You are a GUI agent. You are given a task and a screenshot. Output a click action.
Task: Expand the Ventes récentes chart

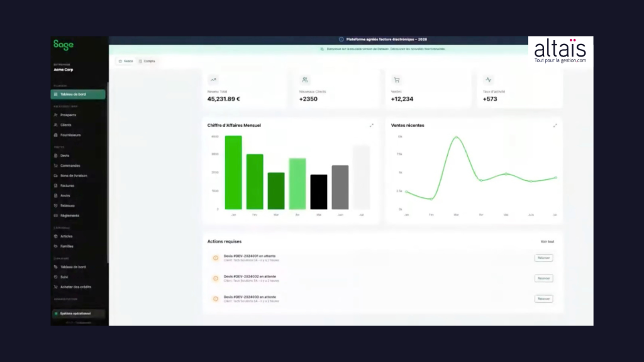coord(555,126)
